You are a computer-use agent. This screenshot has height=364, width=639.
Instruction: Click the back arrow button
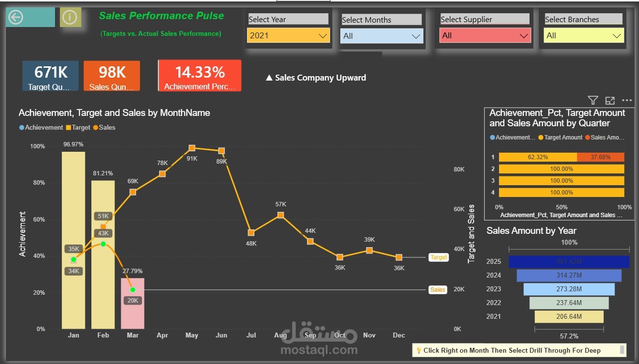(30, 18)
